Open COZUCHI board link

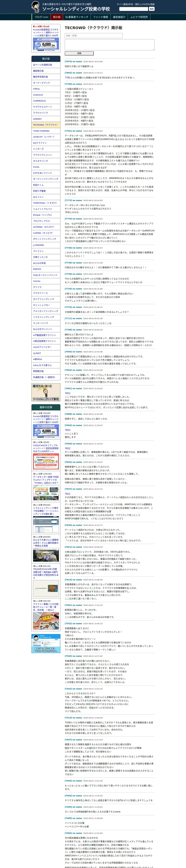[x=46, y=95]
